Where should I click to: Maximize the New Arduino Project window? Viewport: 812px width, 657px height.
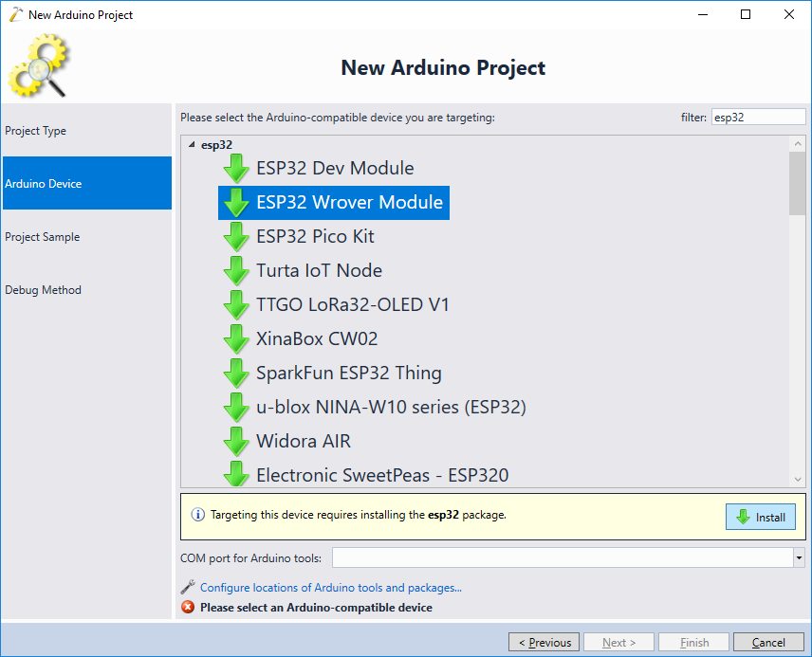pyautogui.click(x=746, y=14)
